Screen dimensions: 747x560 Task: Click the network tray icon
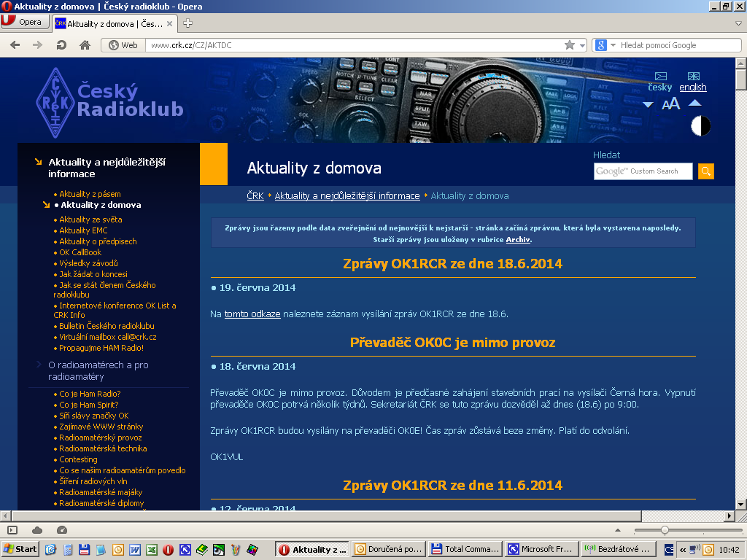click(695, 550)
